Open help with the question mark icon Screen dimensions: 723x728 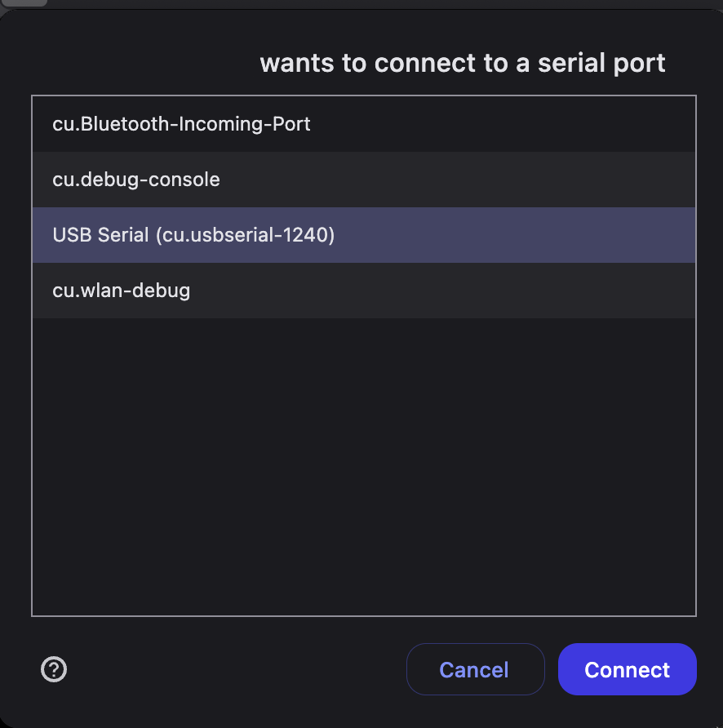54,669
